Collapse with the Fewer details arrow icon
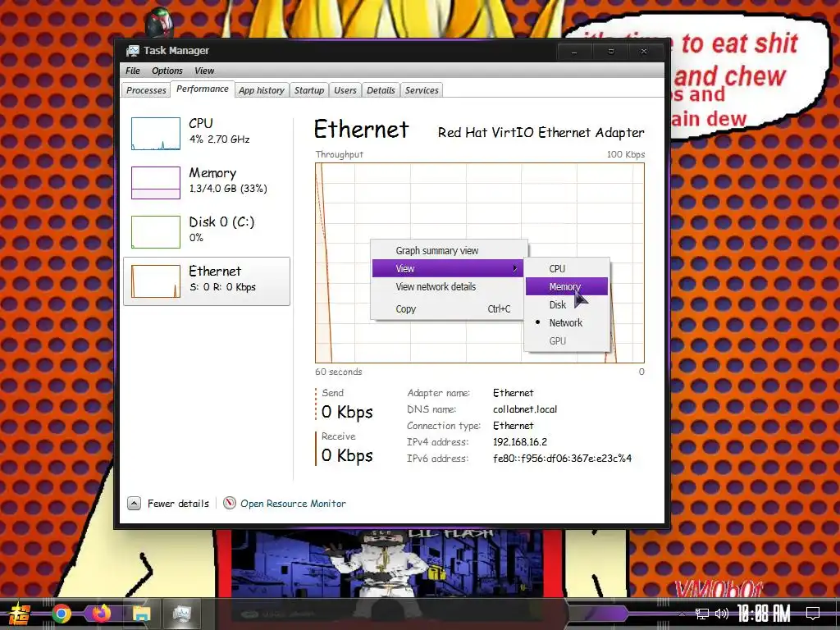 (x=134, y=504)
